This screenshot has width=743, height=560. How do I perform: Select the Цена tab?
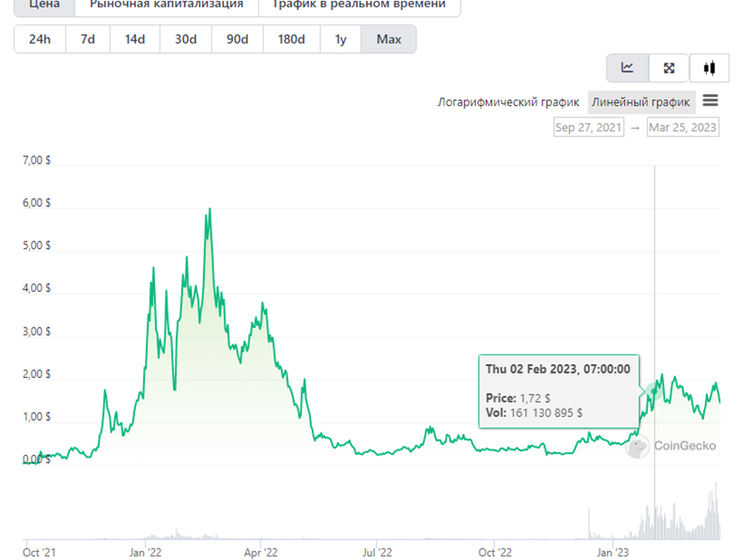coord(45,6)
